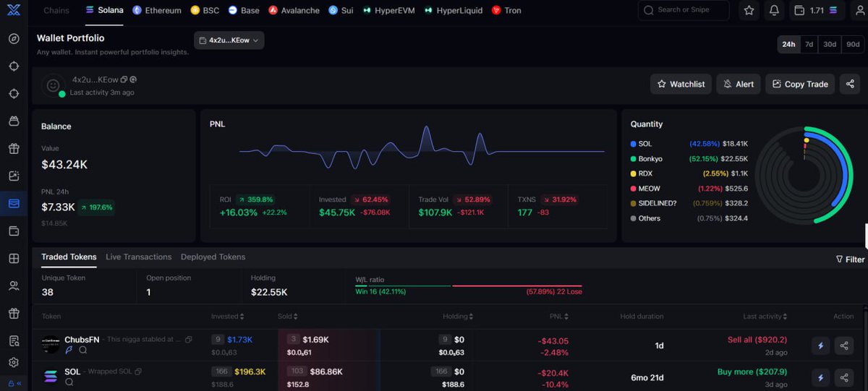The height and width of the screenshot is (391, 868).
Task: Click the document search icon in the sidebar
Action: [x=14, y=341]
